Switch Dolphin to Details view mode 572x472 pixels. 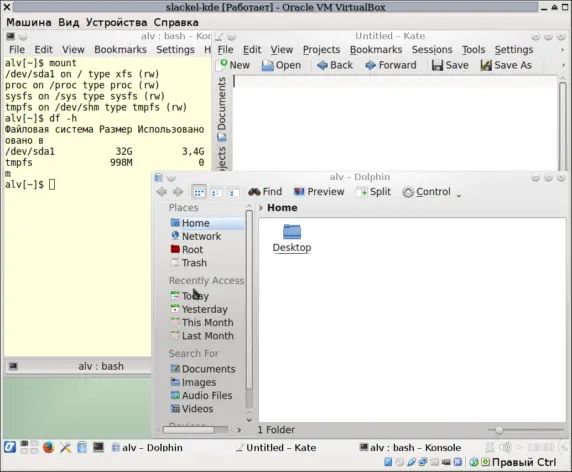click(233, 192)
